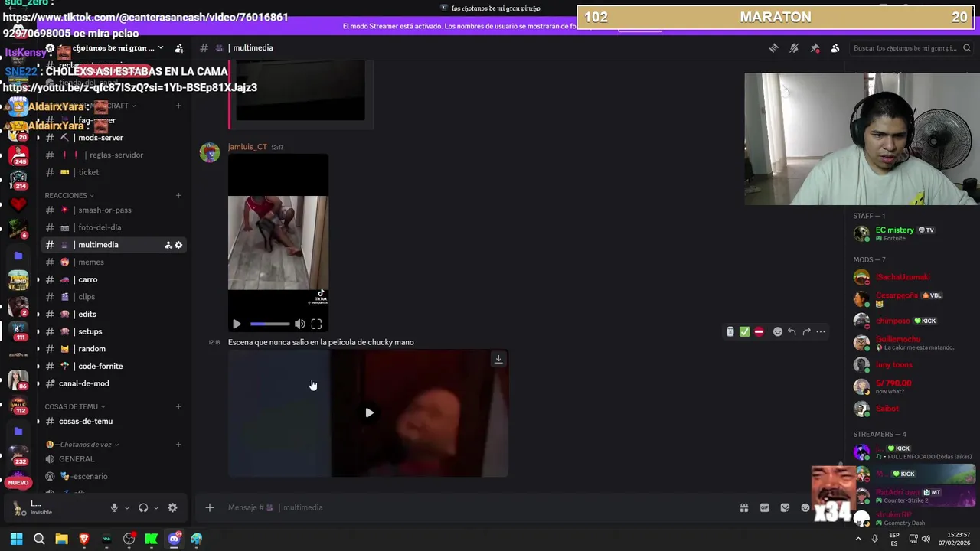This screenshot has width=980, height=551.
Task: Edit multimedia channel settings gear
Action: point(178,245)
